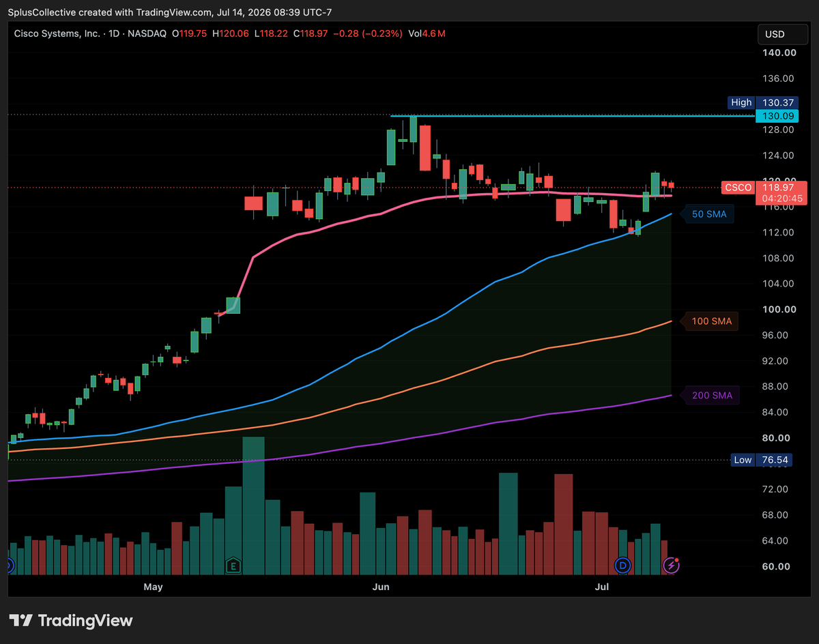Click the May label on time axis
Viewport: 819px width, 644px height.
coord(153,587)
